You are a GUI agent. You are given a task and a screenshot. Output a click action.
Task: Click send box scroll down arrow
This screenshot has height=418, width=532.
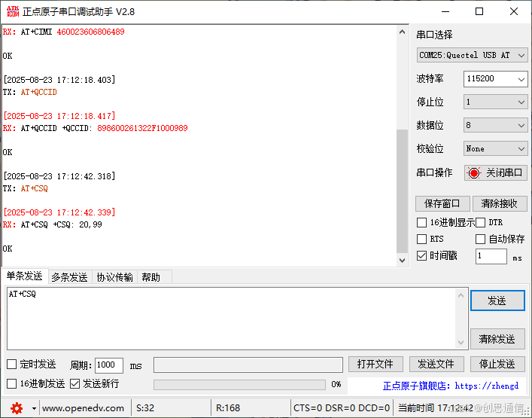point(461,342)
